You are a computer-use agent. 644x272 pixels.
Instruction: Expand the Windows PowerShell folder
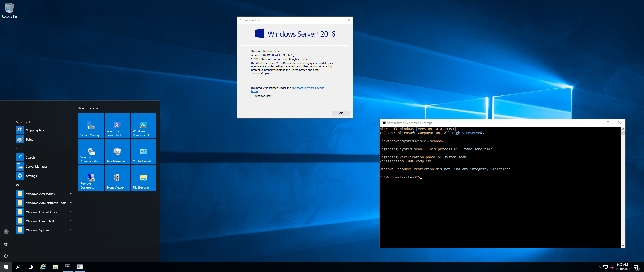tap(44, 221)
